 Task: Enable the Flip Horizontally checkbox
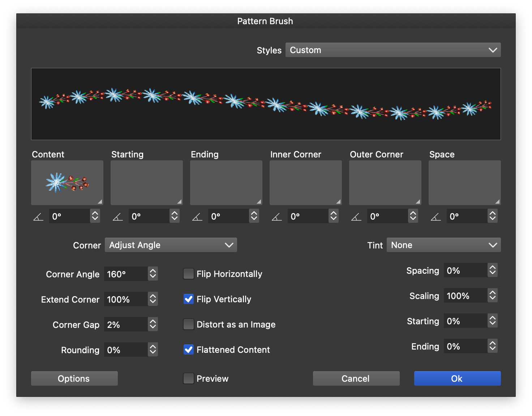(189, 274)
